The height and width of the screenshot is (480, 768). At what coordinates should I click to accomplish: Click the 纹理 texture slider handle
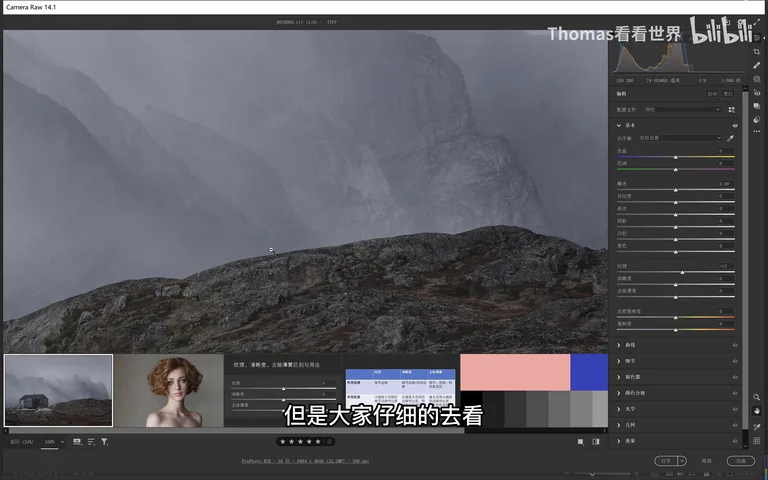tap(682, 272)
